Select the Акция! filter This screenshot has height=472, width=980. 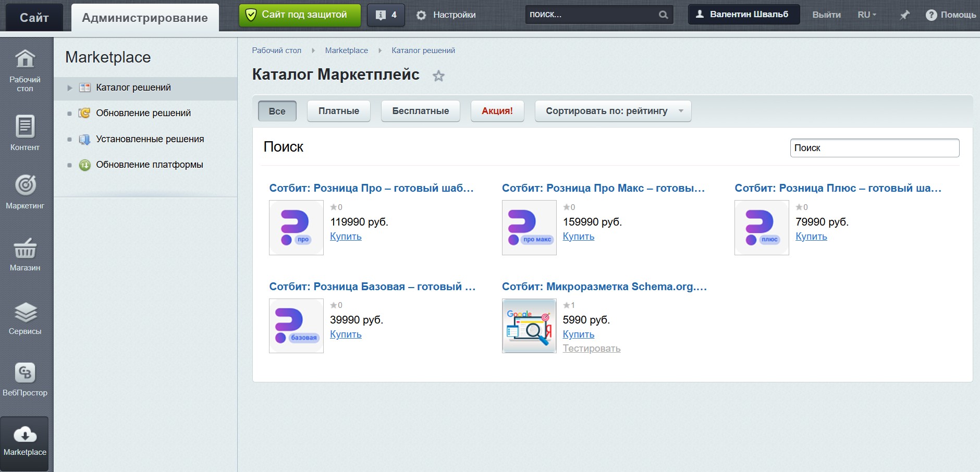pyautogui.click(x=497, y=111)
